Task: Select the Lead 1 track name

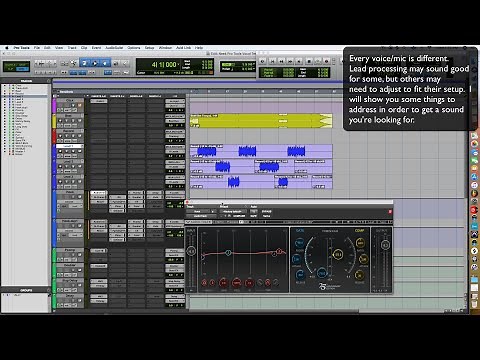Action: [x=69, y=146]
